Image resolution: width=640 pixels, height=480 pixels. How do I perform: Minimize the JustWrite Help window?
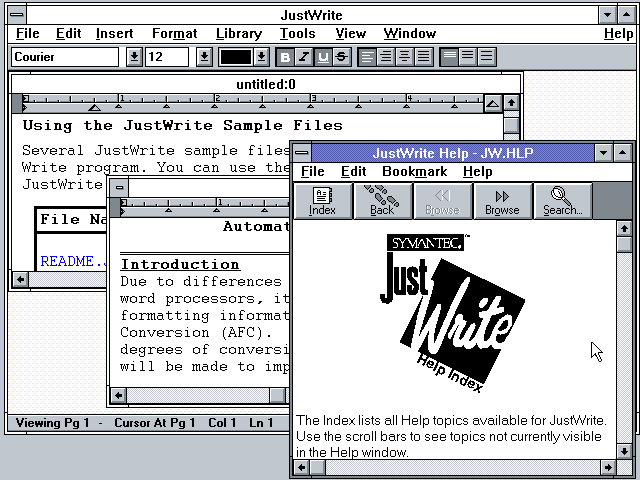tap(603, 153)
